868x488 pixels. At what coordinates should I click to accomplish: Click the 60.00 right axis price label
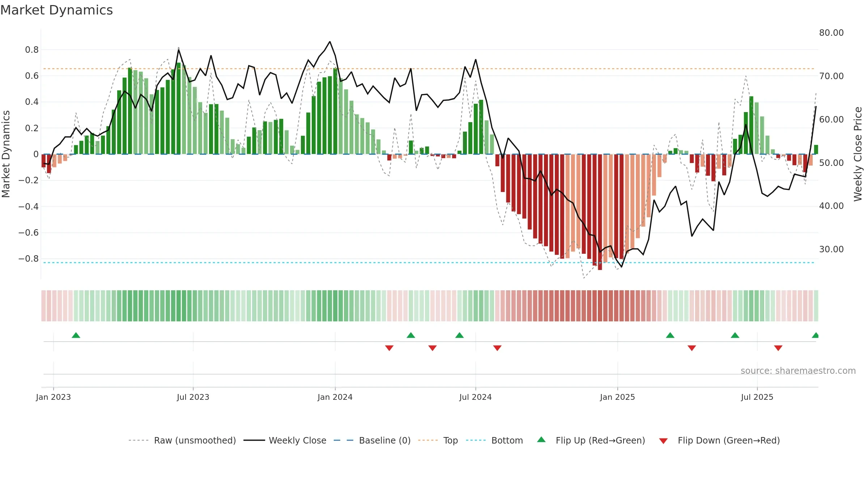[x=831, y=120]
